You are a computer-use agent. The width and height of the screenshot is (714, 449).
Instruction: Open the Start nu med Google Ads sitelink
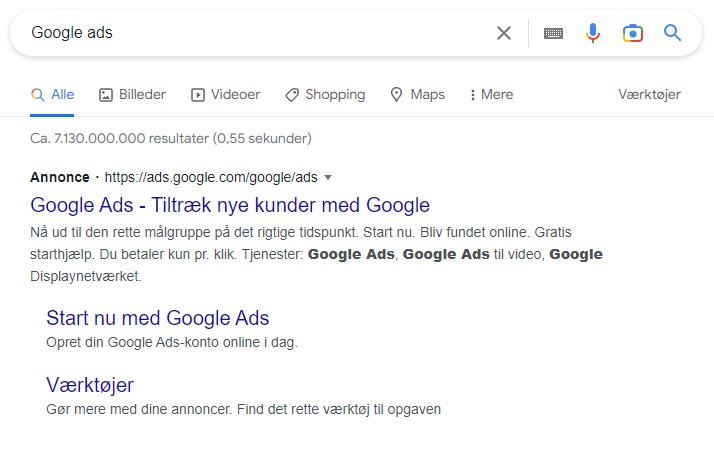coord(158,318)
